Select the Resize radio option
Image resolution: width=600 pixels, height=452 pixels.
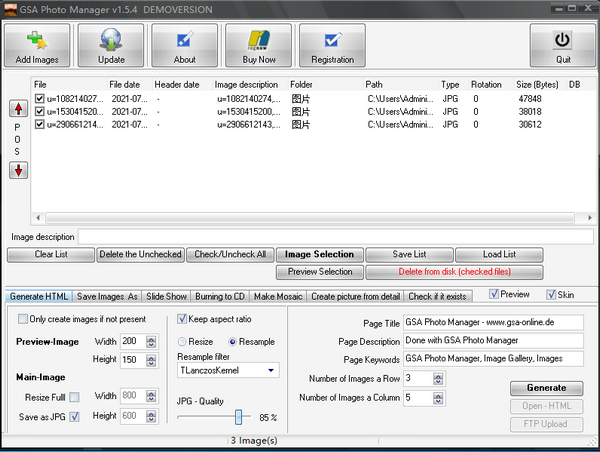point(183,341)
